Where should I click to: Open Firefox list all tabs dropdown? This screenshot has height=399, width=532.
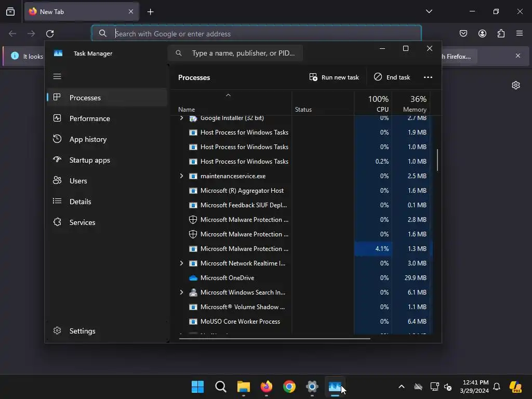(x=429, y=11)
